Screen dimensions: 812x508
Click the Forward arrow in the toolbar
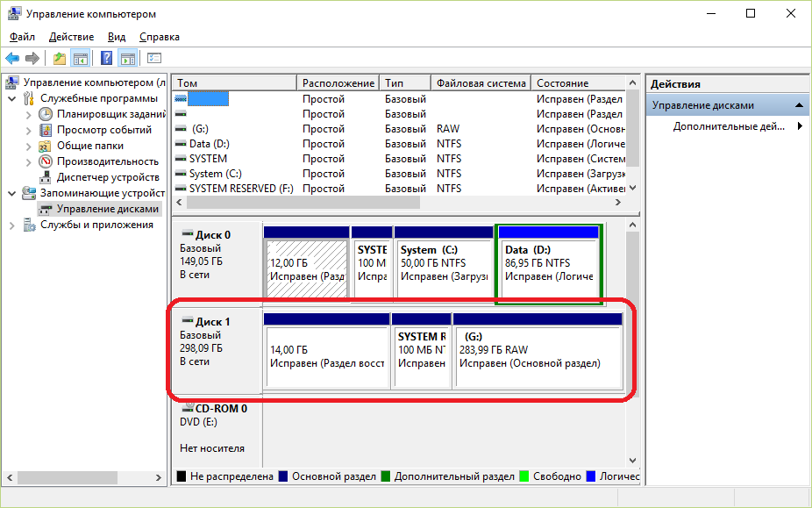32,59
